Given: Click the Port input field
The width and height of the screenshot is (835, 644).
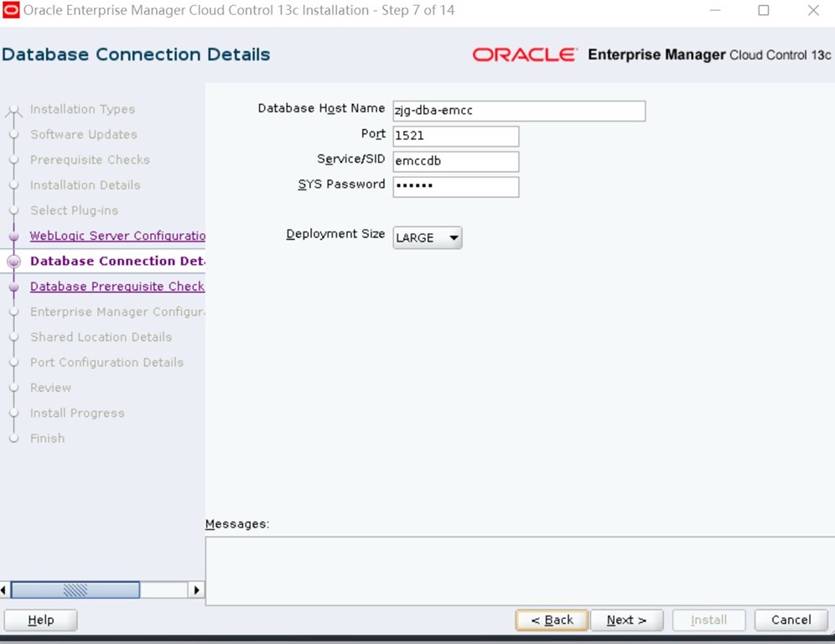Looking at the screenshot, I should point(455,136).
